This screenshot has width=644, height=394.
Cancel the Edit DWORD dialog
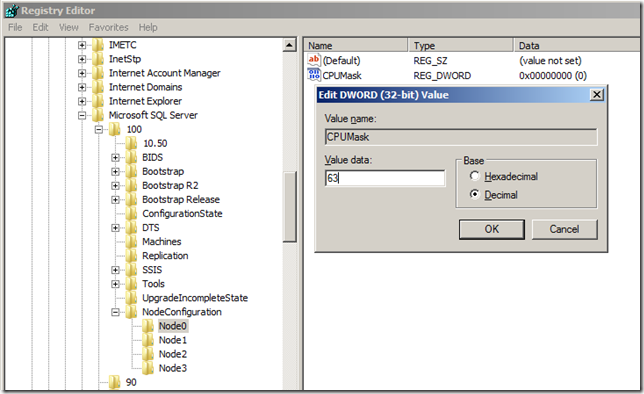tap(564, 229)
